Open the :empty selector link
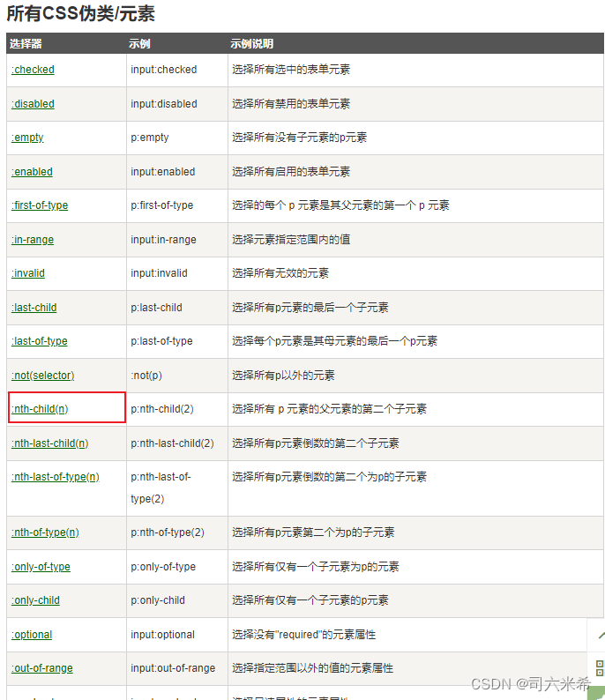The width and height of the screenshot is (605, 700). click(27, 138)
